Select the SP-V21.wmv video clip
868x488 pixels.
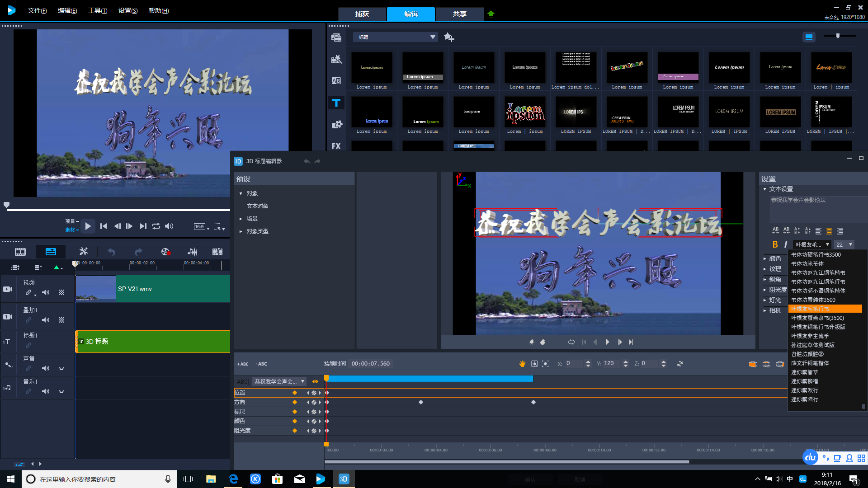[x=153, y=289]
